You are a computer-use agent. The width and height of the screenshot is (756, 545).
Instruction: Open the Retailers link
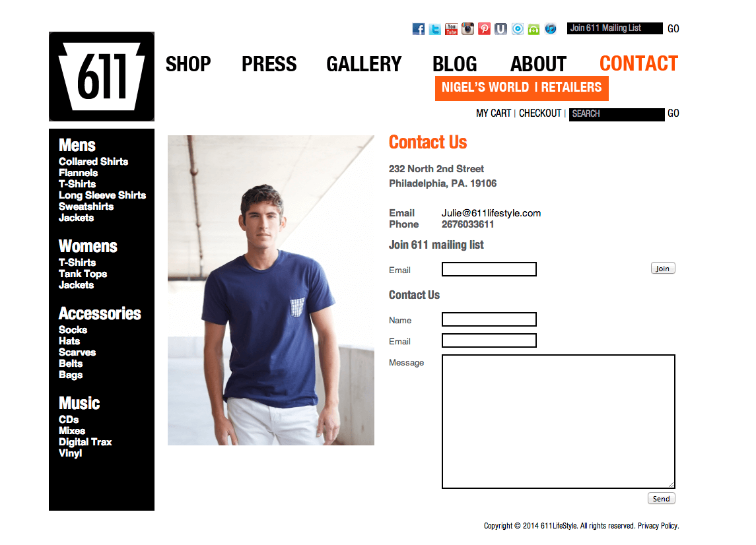tap(571, 87)
